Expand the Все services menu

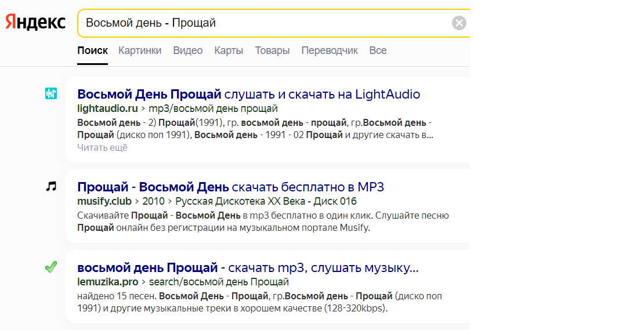(x=378, y=50)
